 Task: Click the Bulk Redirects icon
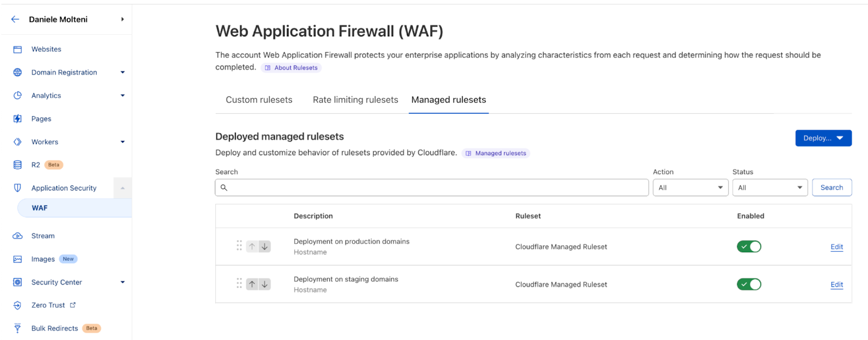(17, 328)
